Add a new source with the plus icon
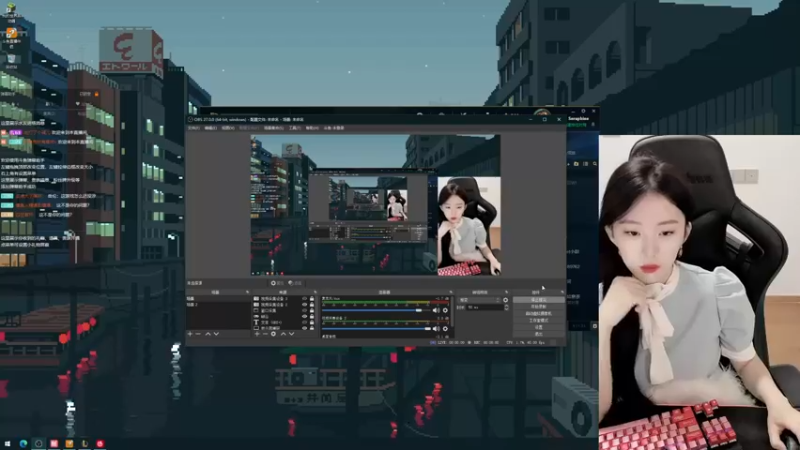The height and width of the screenshot is (450, 800). point(257,334)
